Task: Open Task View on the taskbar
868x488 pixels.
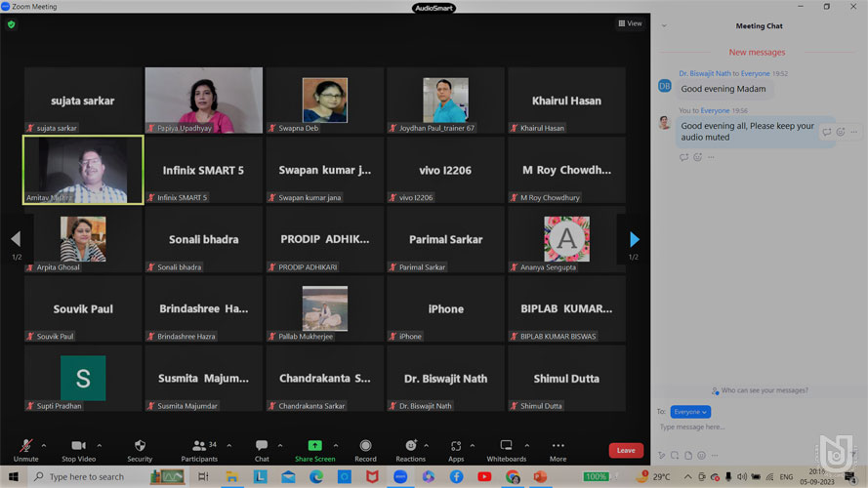Action: click(203, 476)
